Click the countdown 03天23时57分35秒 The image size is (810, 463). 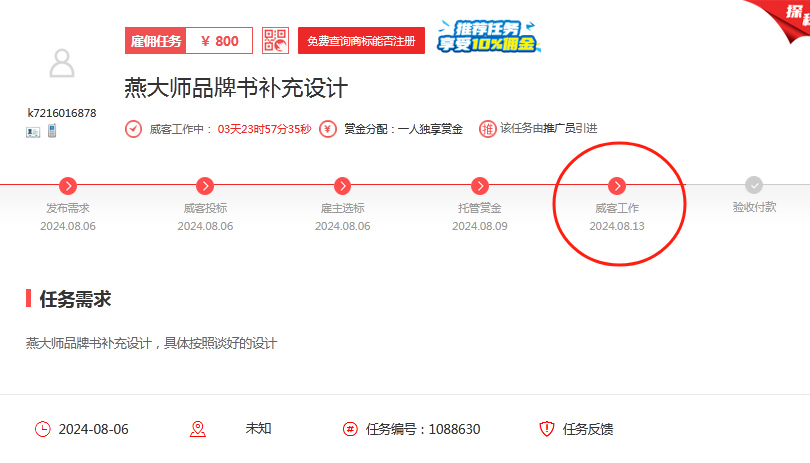tap(264, 129)
